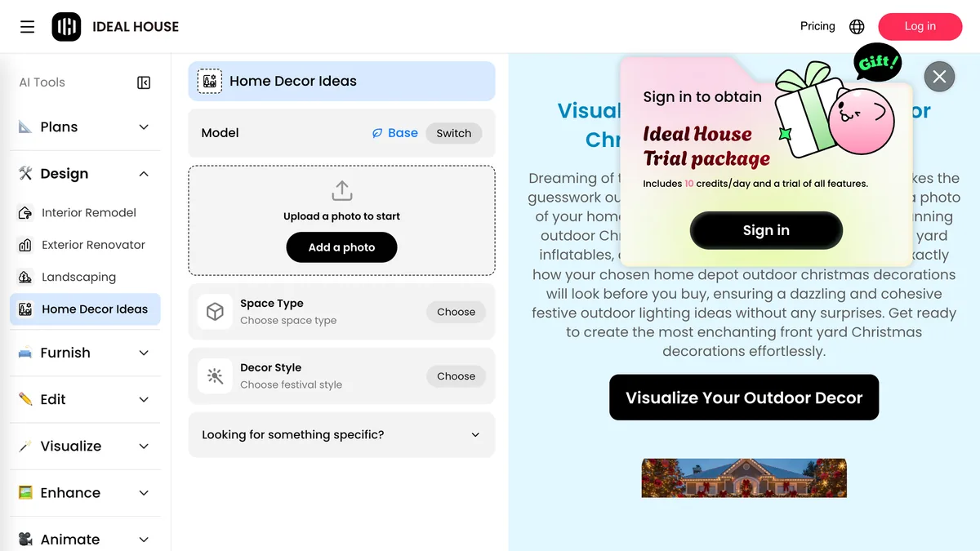Click the Furnish sofa icon
Screen dimensions: 980x551
[25, 353]
